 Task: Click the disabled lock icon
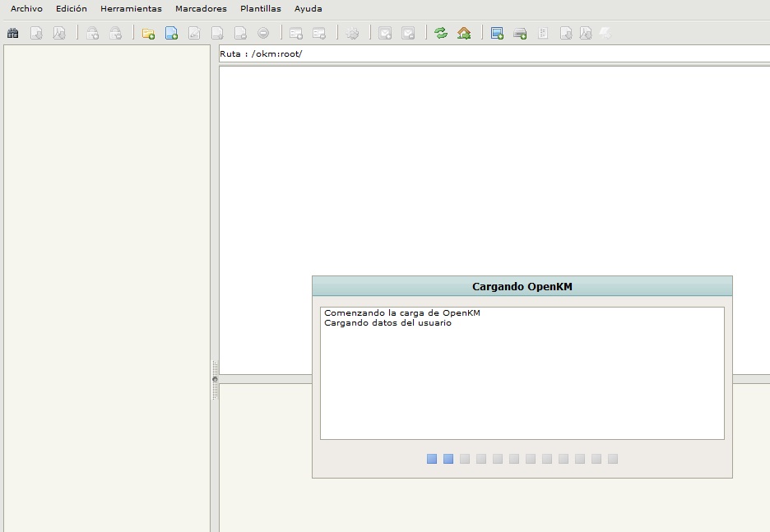click(93, 34)
